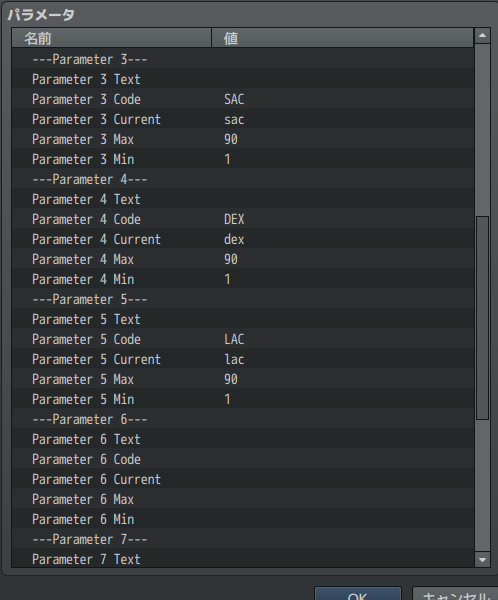The width and height of the screenshot is (498, 600).
Task: Click the 90 value of Parameter 5 Max
Action: click(231, 379)
